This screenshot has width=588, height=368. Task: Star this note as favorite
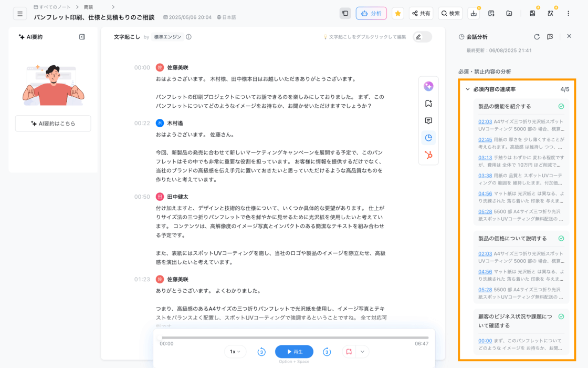click(398, 14)
